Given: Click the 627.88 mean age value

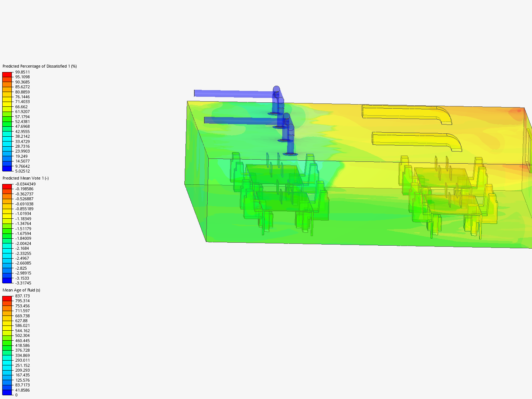Looking at the screenshot, I should click(x=21, y=321).
